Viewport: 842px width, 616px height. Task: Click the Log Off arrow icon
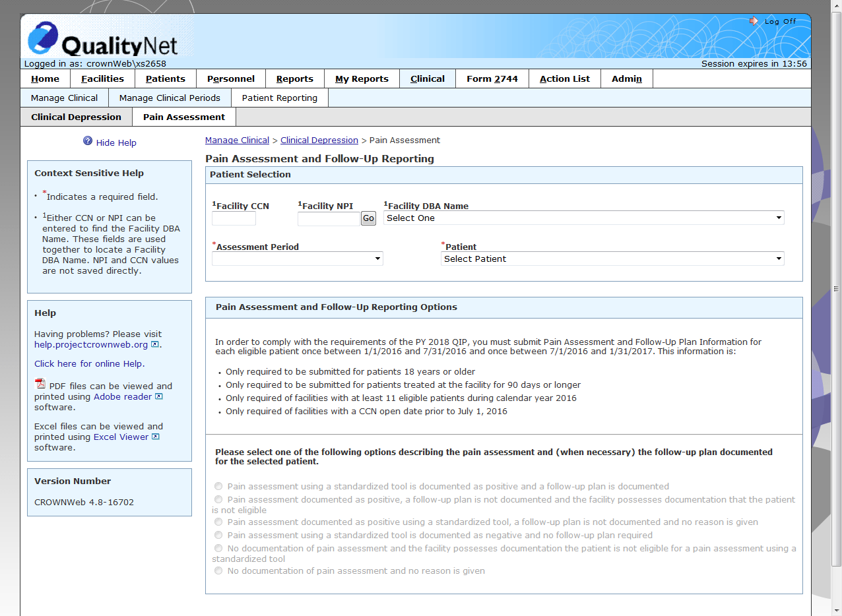click(x=754, y=21)
